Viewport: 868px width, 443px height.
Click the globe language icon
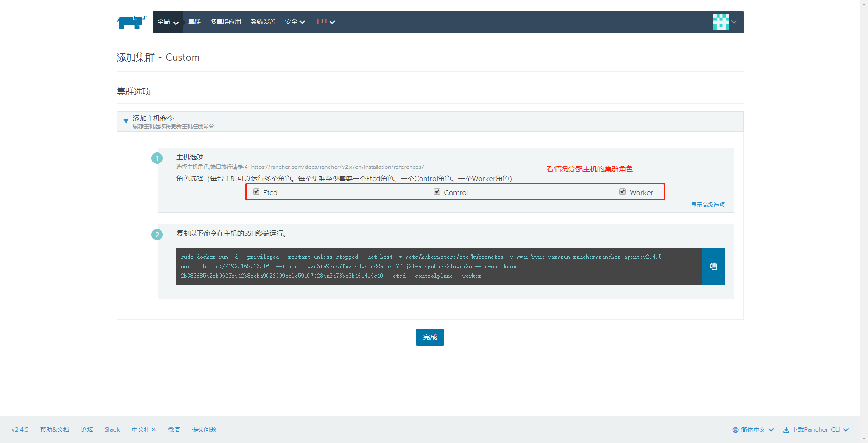(x=736, y=430)
